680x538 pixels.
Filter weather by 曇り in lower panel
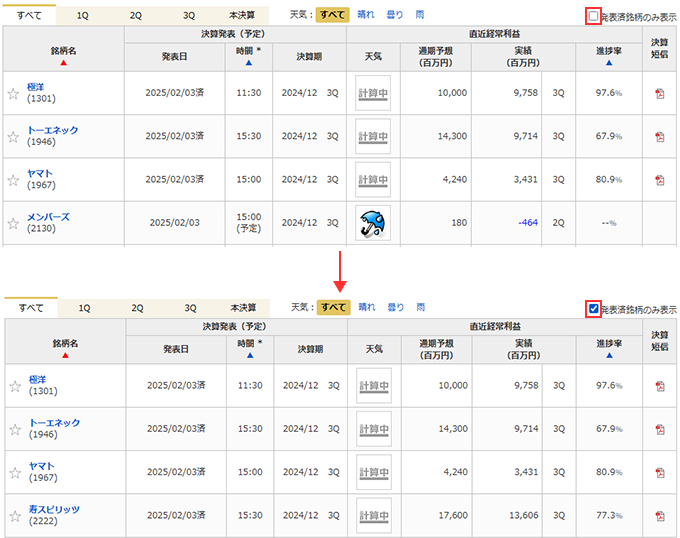click(396, 307)
